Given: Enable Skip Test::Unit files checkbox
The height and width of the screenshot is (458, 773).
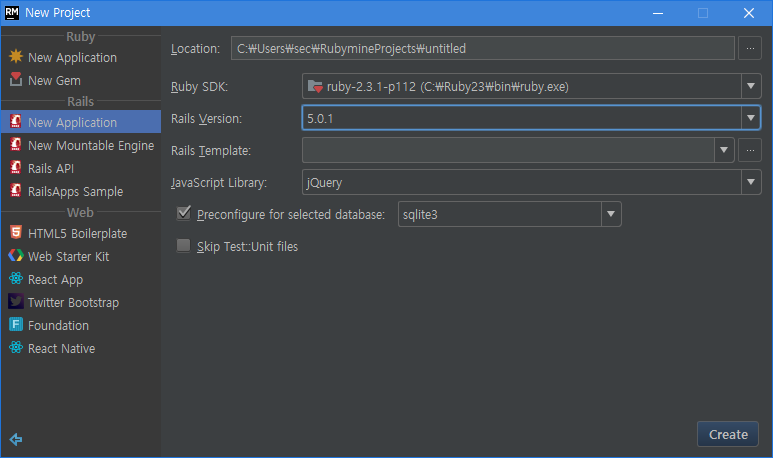Looking at the screenshot, I should 183,246.
